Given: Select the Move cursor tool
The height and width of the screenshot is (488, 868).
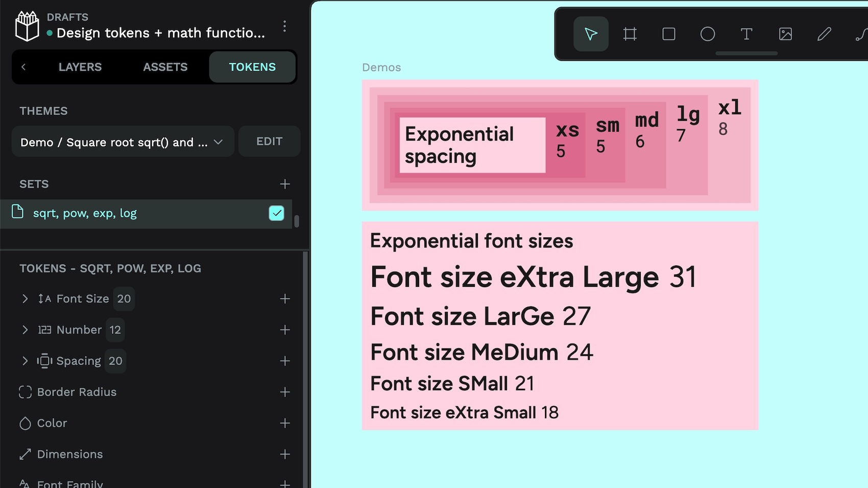Looking at the screenshot, I should pyautogui.click(x=591, y=34).
